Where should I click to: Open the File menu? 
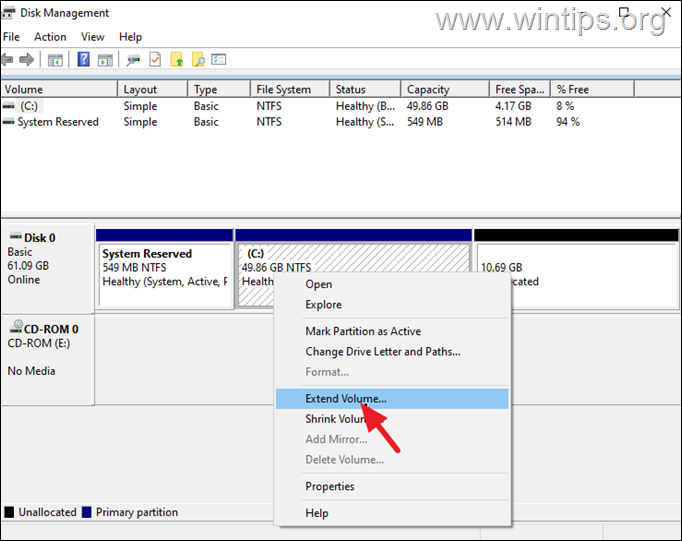(x=11, y=37)
